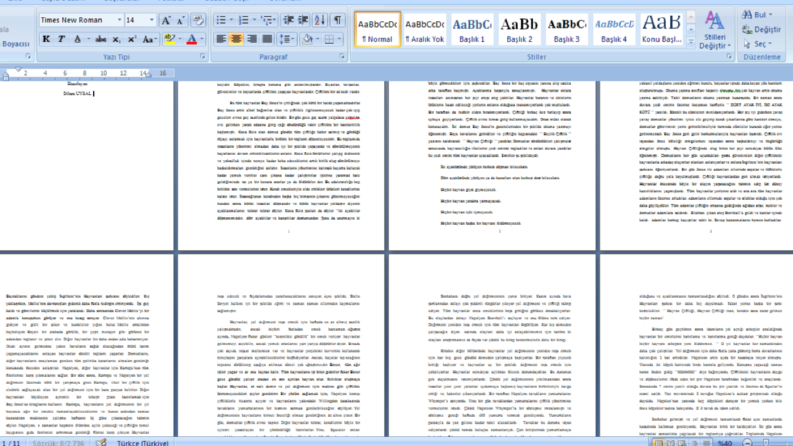Apply the Başlık 4 style
Screen dimensions: 793x446
[614, 30]
